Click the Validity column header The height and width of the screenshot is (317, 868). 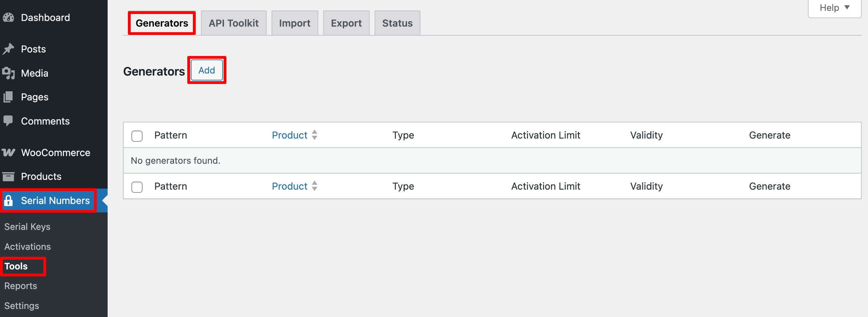point(646,135)
